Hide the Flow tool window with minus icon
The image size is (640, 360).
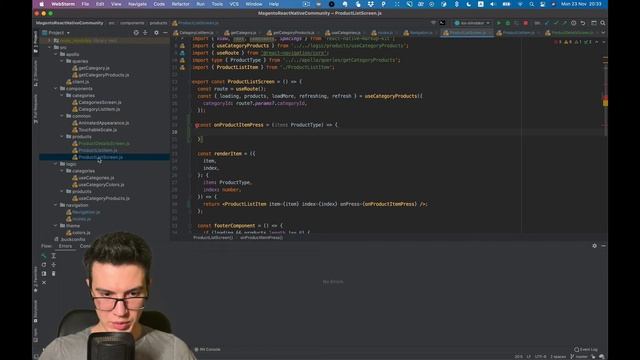click(x=603, y=246)
